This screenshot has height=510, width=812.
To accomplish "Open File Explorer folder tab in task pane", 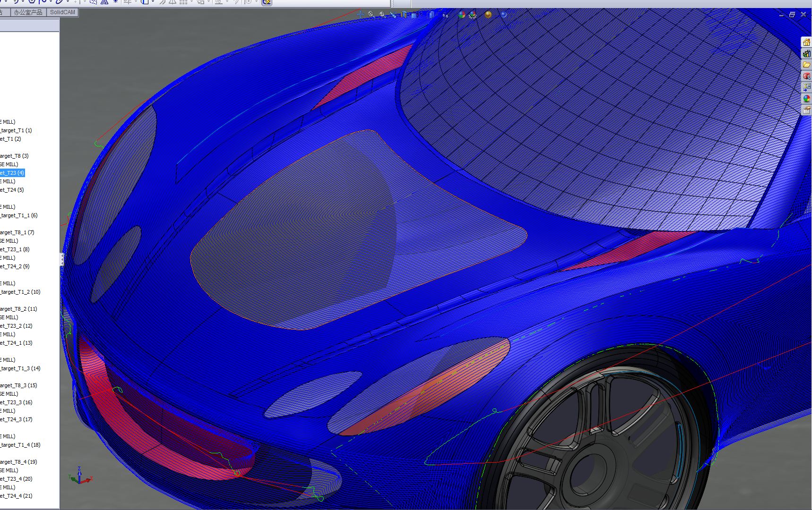I will pos(806,65).
